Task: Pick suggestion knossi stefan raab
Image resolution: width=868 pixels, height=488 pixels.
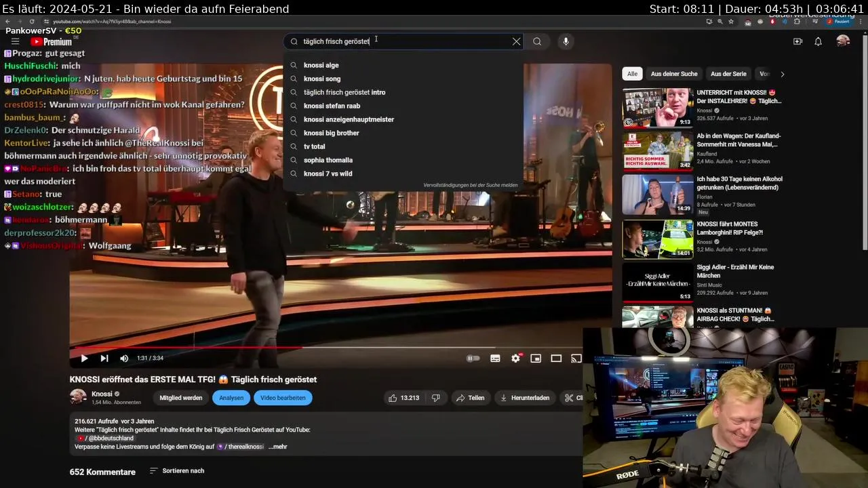Action: pyautogui.click(x=403, y=106)
